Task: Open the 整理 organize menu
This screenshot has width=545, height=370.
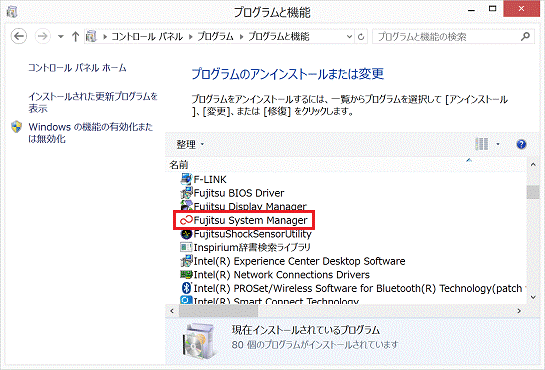Action: point(190,144)
